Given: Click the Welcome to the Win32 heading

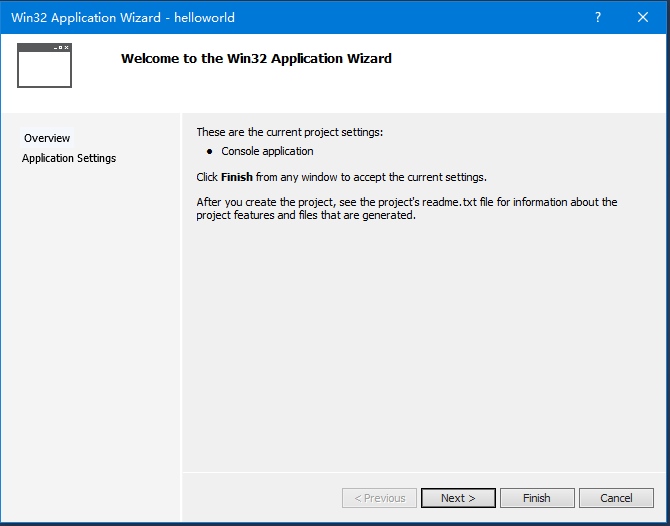Looking at the screenshot, I should 256,59.
